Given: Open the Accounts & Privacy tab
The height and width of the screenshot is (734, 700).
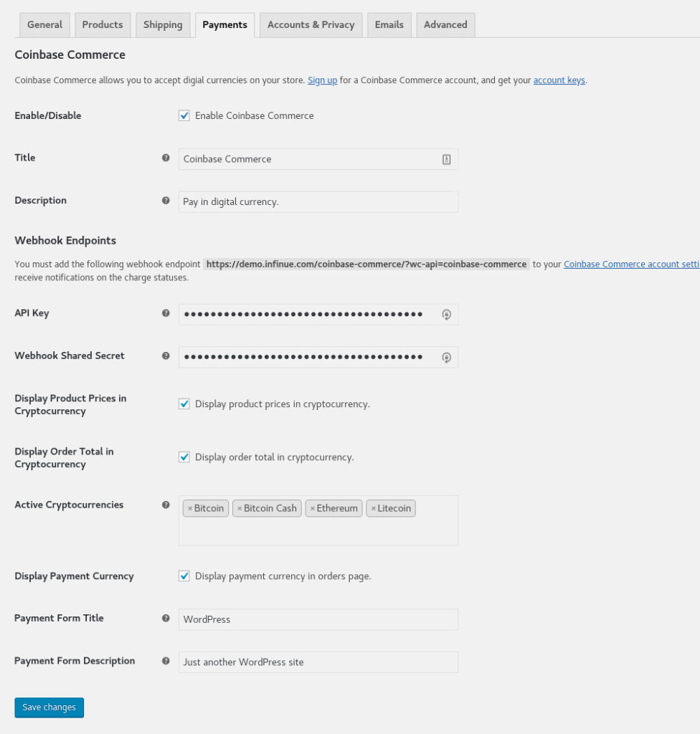Looking at the screenshot, I should (x=311, y=24).
